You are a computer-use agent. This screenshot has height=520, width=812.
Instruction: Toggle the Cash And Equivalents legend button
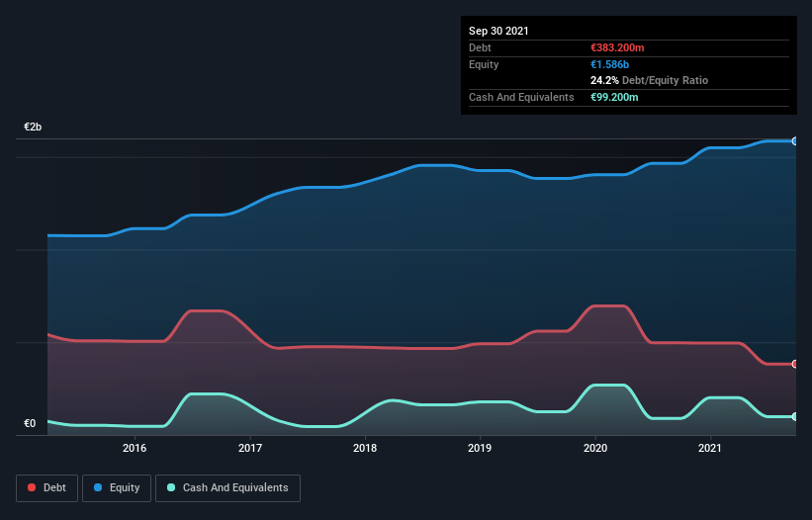coord(227,488)
